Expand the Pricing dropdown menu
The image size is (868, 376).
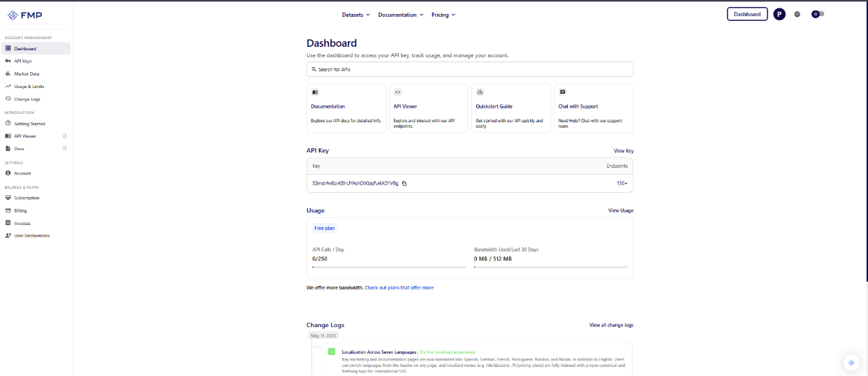[x=443, y=15]
